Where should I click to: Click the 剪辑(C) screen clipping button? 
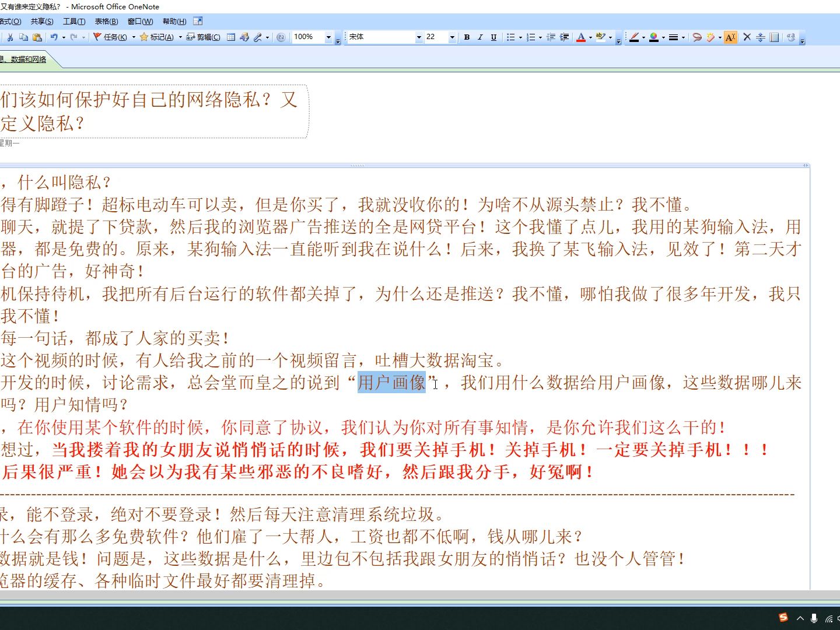[x=203, y=37]
